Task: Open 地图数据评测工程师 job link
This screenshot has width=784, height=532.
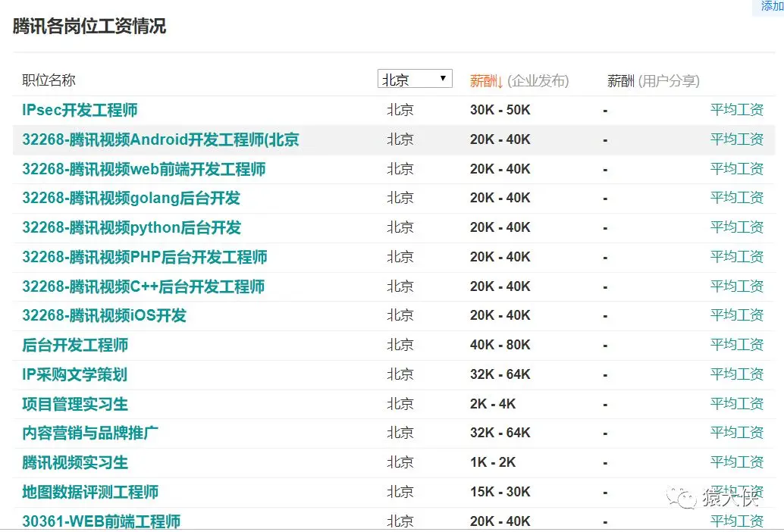Action: coord(90,492)
